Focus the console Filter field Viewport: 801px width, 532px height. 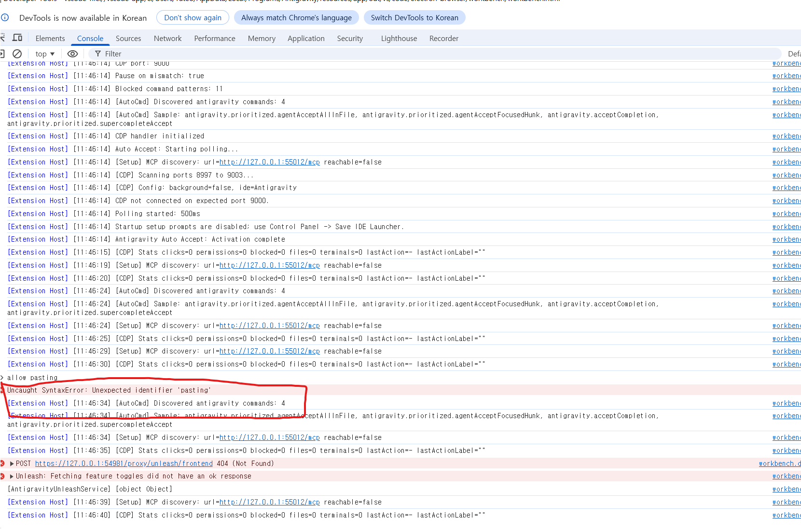click(x=434, y=54)
